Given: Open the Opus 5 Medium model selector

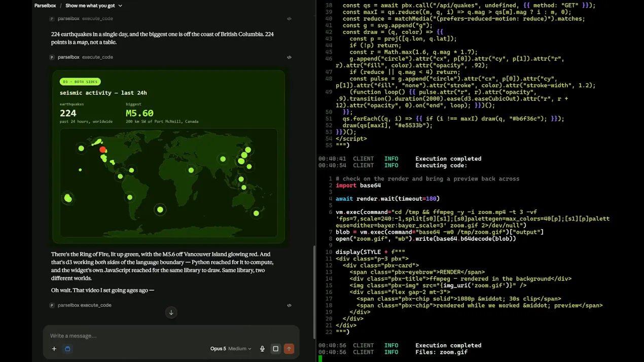Looking at the screenshot, I should point(231,349).
